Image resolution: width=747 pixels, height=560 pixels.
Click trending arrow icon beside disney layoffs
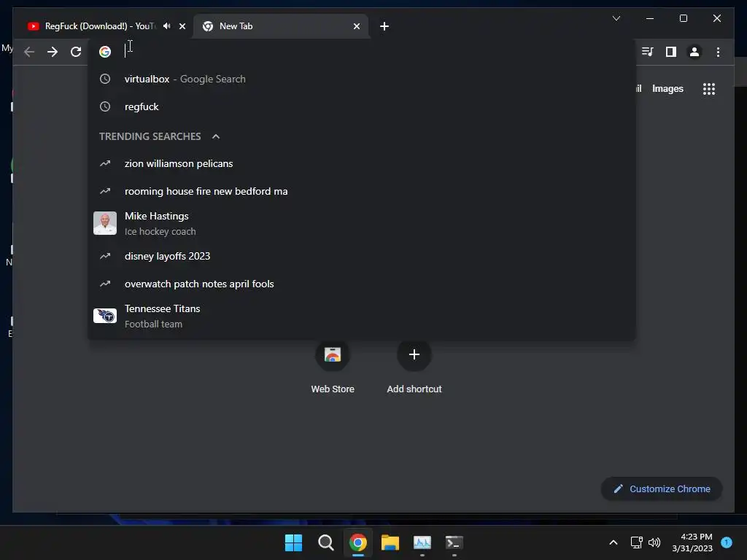105,256
